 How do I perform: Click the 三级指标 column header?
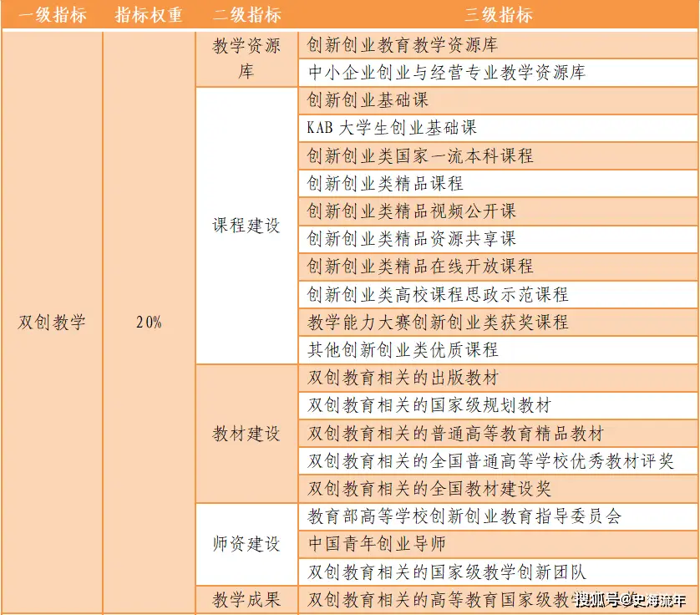click(x=498, y=15)
